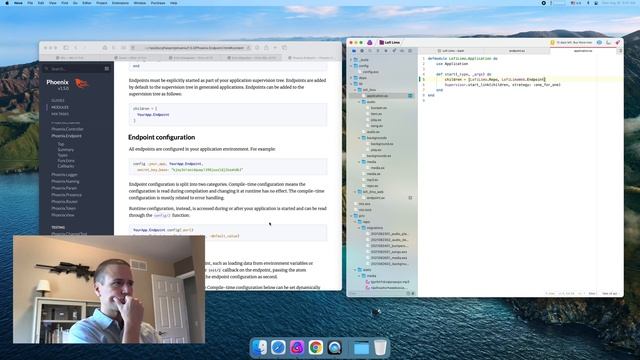
Task: Select mix.lock in Nova file tree
Action: [x=365, y=210]
